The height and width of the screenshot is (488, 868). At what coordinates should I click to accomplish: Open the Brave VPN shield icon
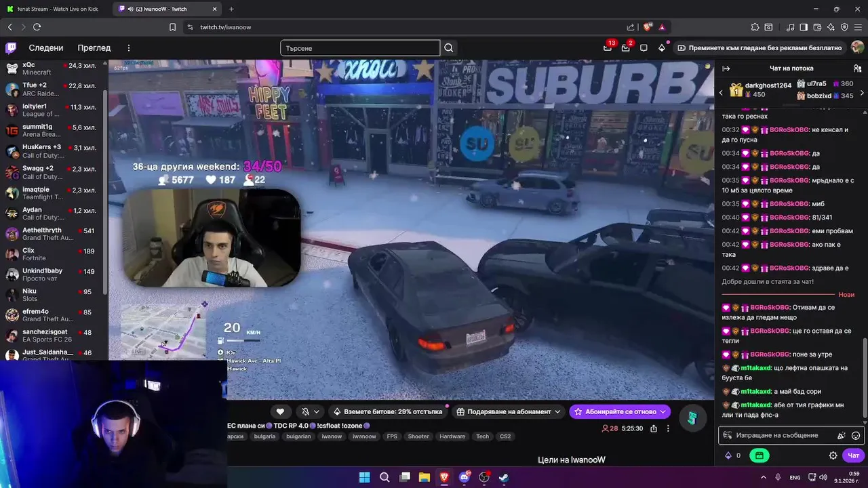[844, 27]
